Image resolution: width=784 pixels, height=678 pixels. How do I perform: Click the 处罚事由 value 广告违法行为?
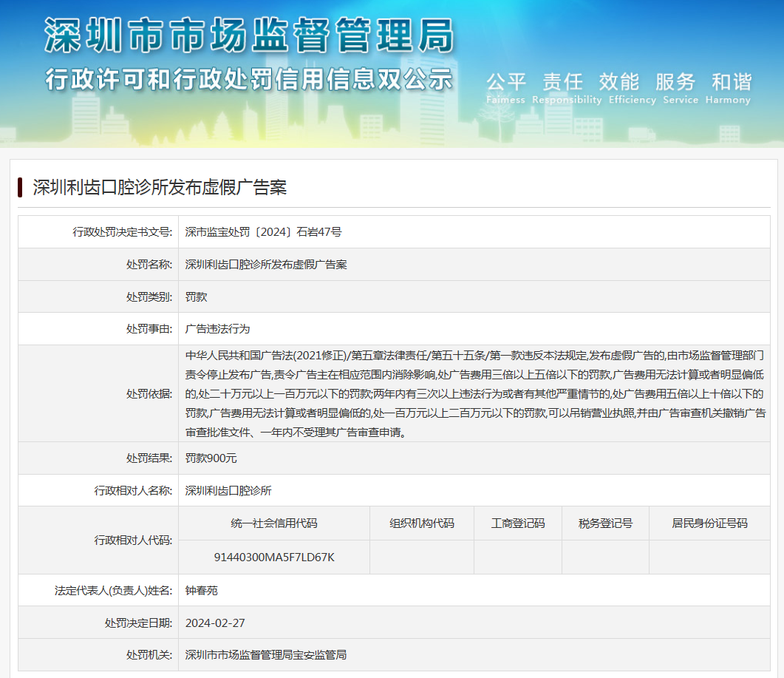coord(217,329)
